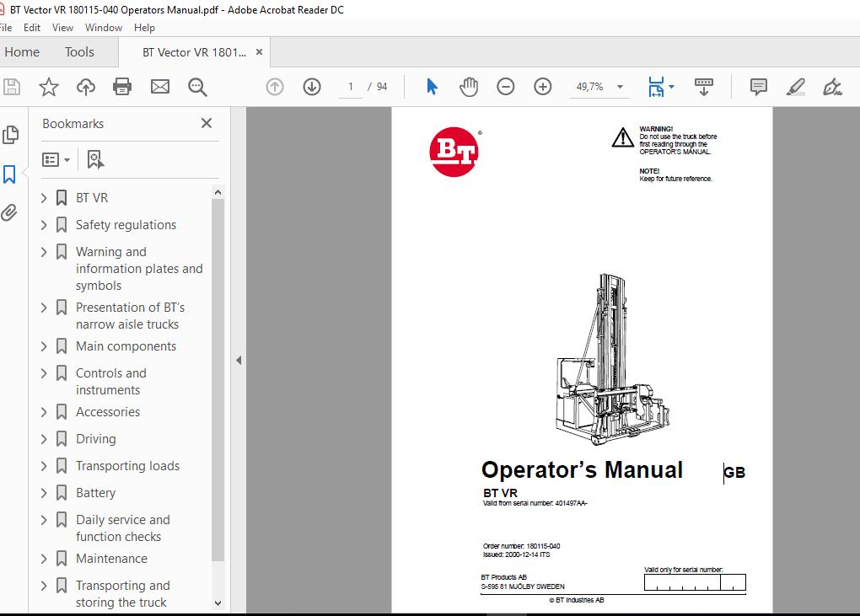Image resolution: width=860 pixels, height=616 pixels.
Task: Select the Highlight text pen tool
Action: pos(795,87)
